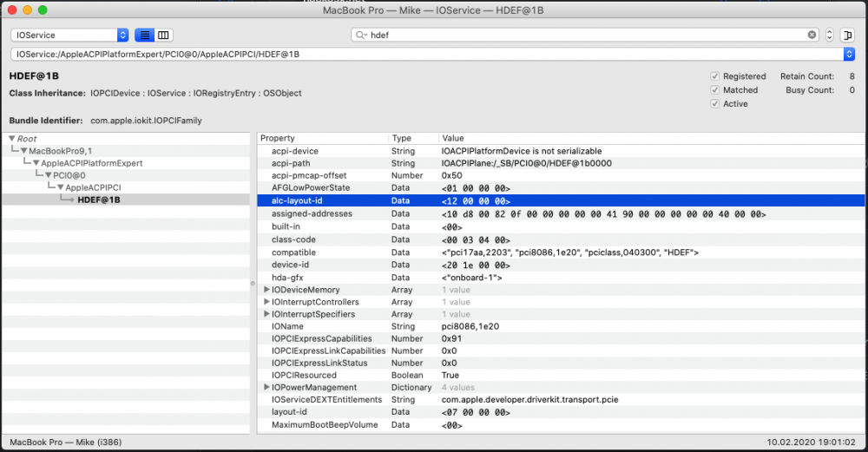Select the alc-layout-id row

pos(561,200)
